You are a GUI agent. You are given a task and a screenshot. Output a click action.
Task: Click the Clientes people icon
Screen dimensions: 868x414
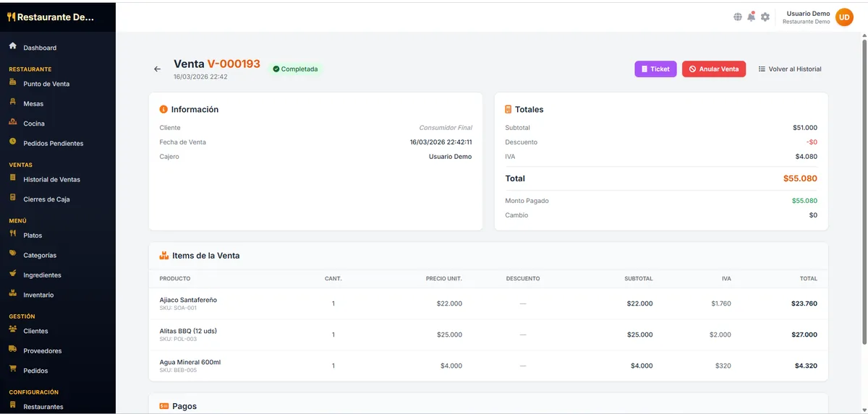tap(13, 330)
